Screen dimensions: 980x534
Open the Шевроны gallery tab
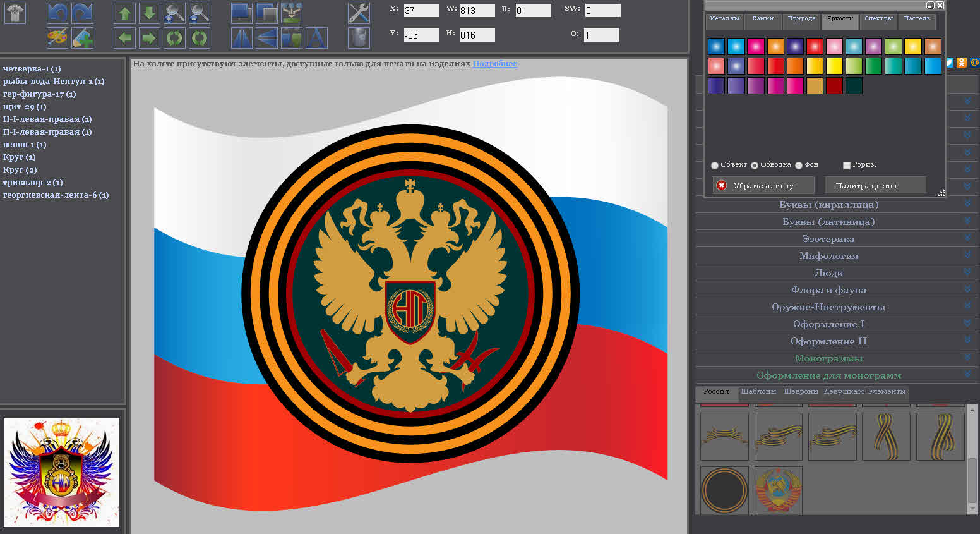pyautogui.click(x=801, y=392)
